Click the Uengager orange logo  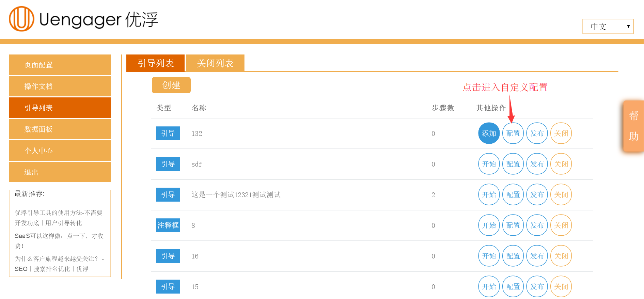(21, 19)
